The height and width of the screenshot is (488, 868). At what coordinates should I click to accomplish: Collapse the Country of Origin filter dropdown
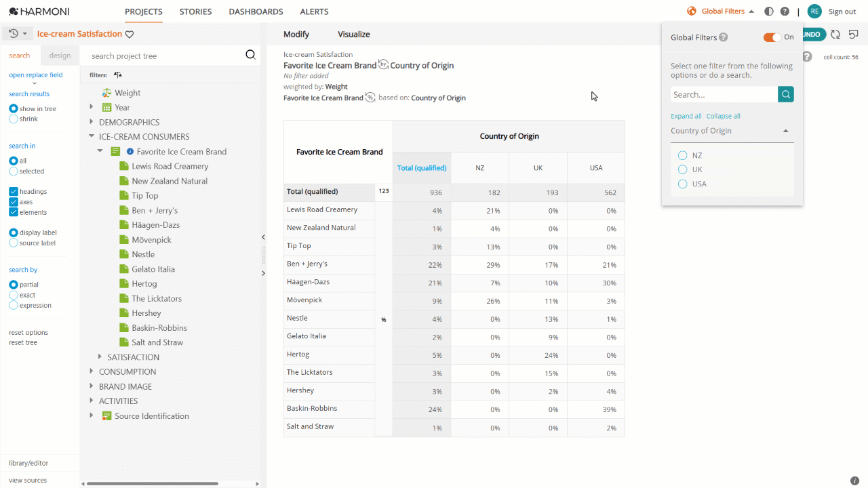(x=786, y=131)
